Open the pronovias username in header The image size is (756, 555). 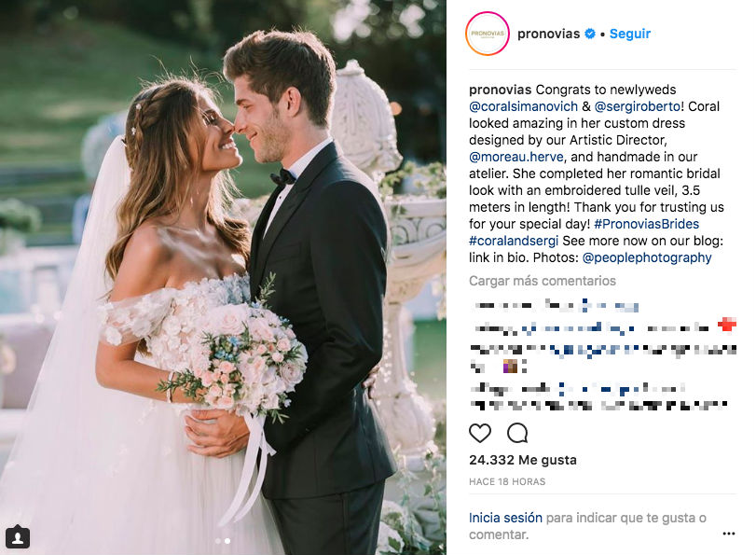tap(548, 34)
